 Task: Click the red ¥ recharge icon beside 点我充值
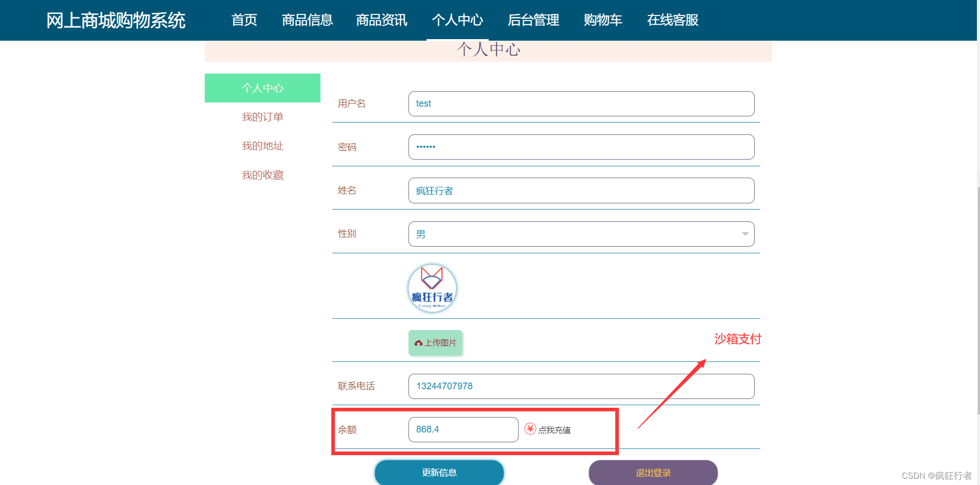(x=530, y=428)
